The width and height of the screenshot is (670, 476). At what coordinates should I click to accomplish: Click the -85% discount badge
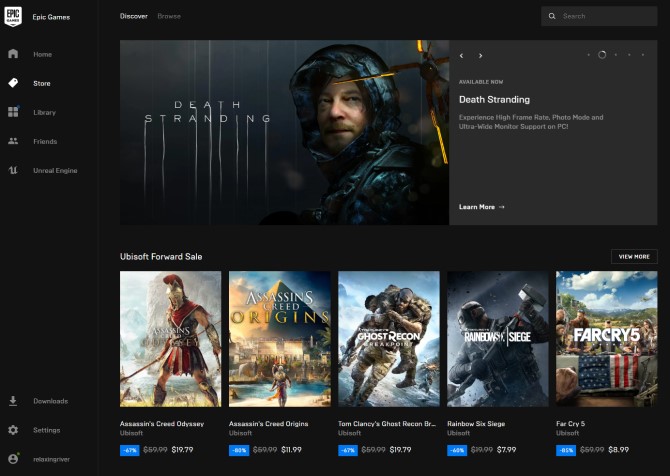coord(566,450)
